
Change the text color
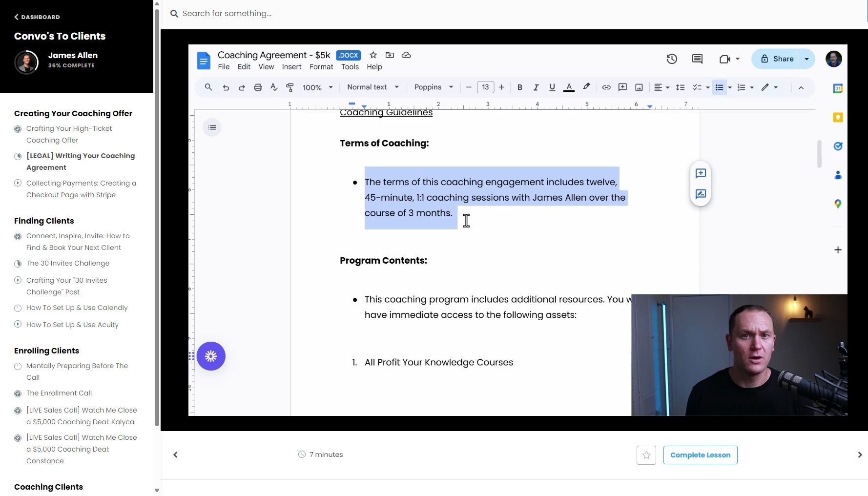coord(569,87)
